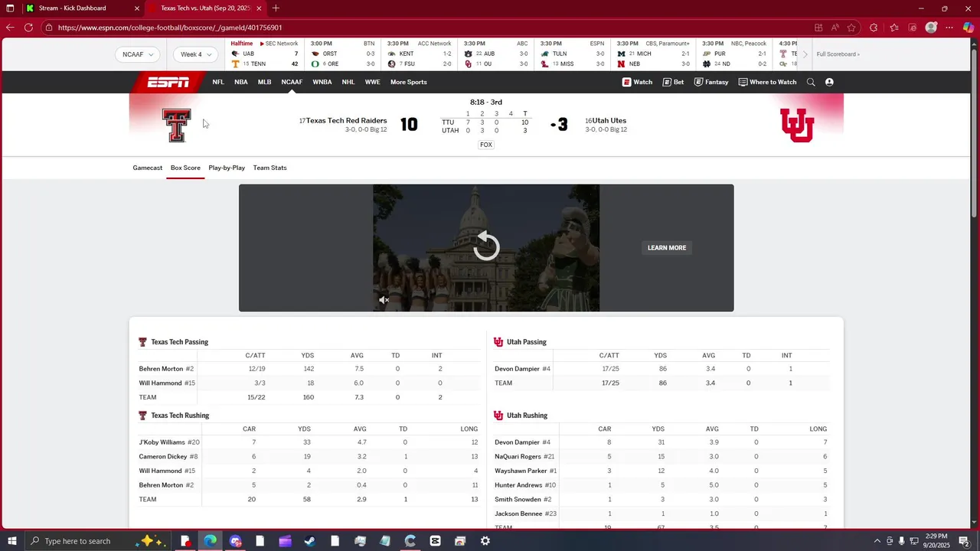Open notification center in system tray
The image size is (980, 551).
click(x=965, y=541)
